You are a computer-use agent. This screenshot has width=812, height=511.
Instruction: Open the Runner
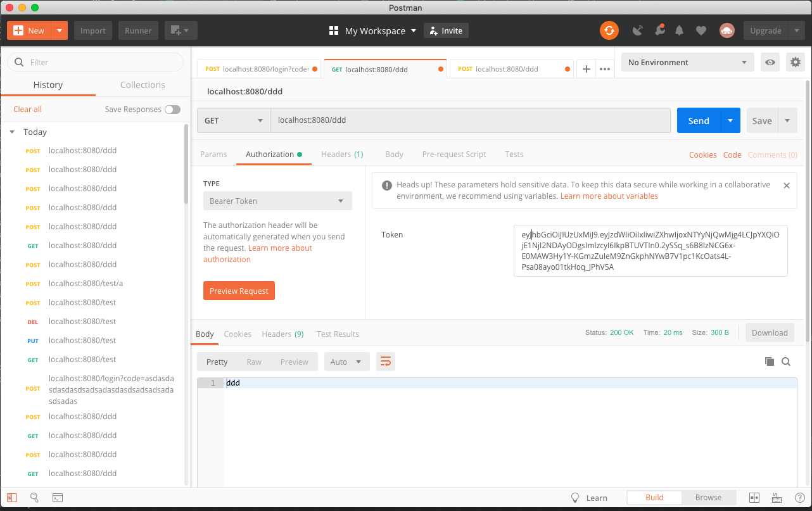[138, 30]
